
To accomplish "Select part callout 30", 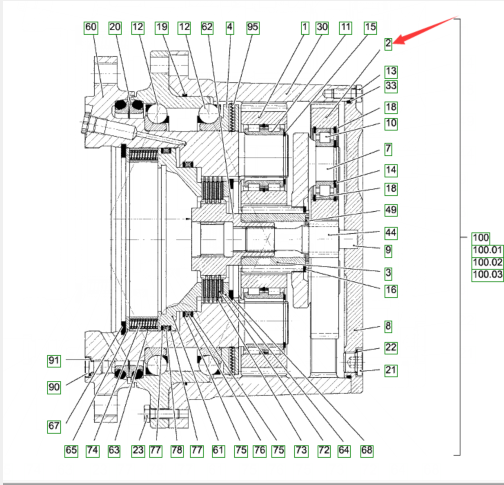I will tap(322, 28).
